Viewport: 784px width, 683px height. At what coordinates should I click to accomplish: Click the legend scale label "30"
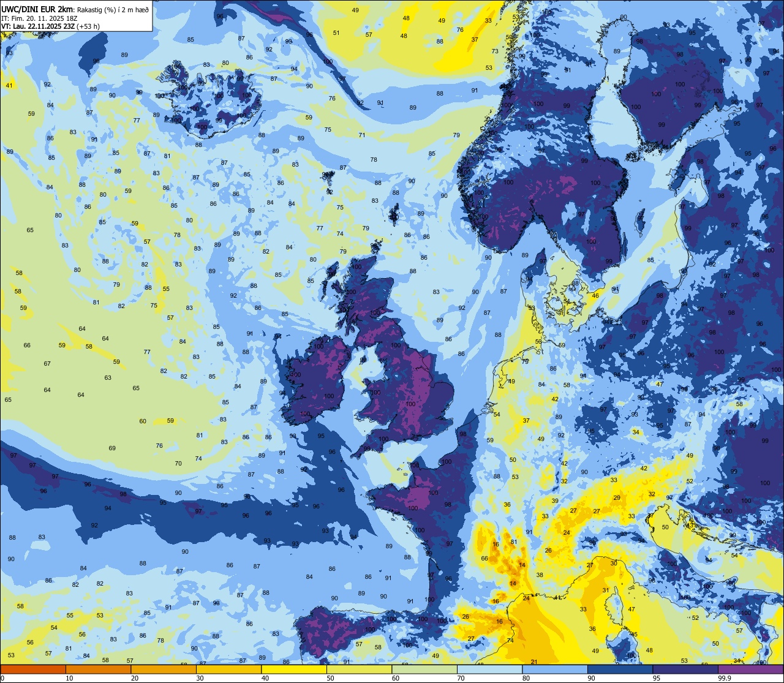(200, 678)
